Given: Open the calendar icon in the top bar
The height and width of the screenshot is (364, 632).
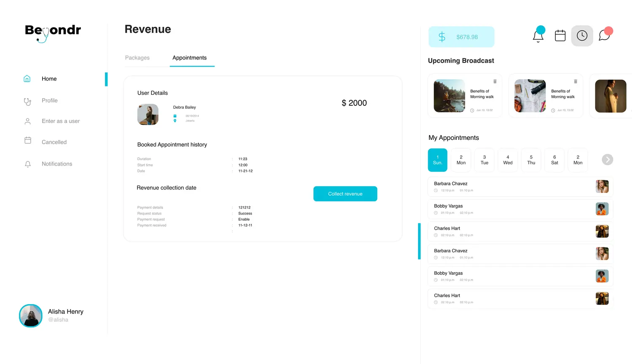Looking at the screenshot, I should coord(560,36).
